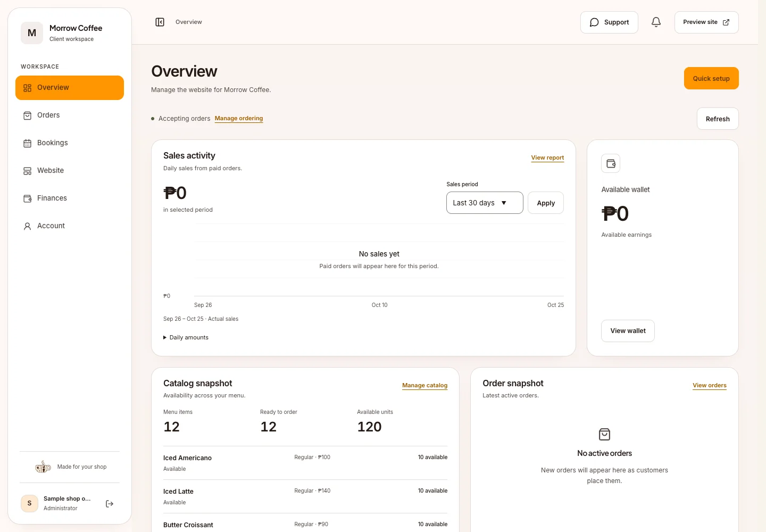766x532 pixels.
Task: Click the Manage catalog link
Action: 424,386
